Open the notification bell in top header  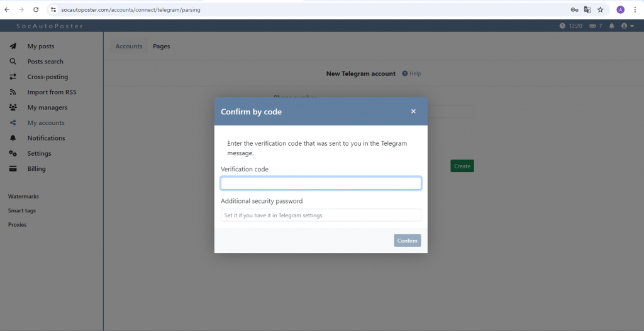(x=611, y=26)
